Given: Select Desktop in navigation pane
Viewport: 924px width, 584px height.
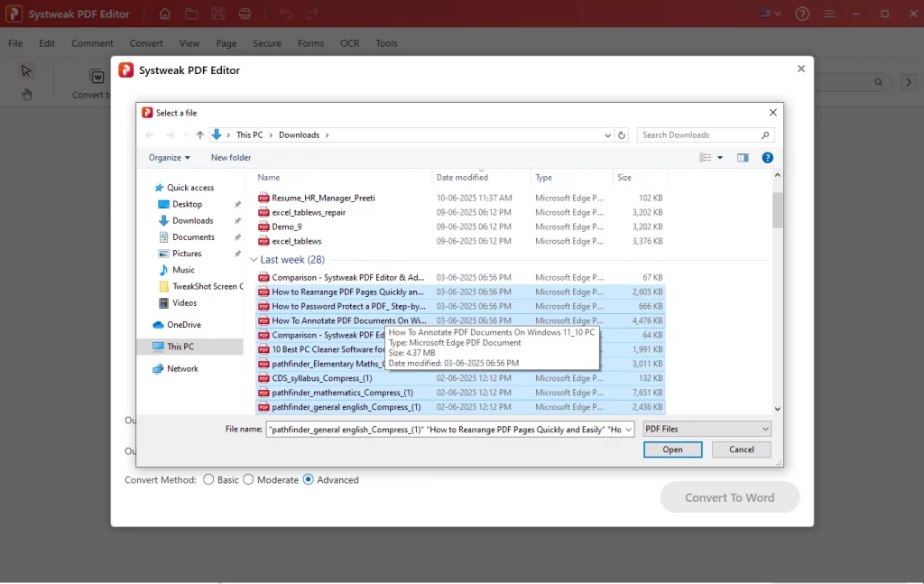Looking at the screenshot, I should click(x=187, y=204).
